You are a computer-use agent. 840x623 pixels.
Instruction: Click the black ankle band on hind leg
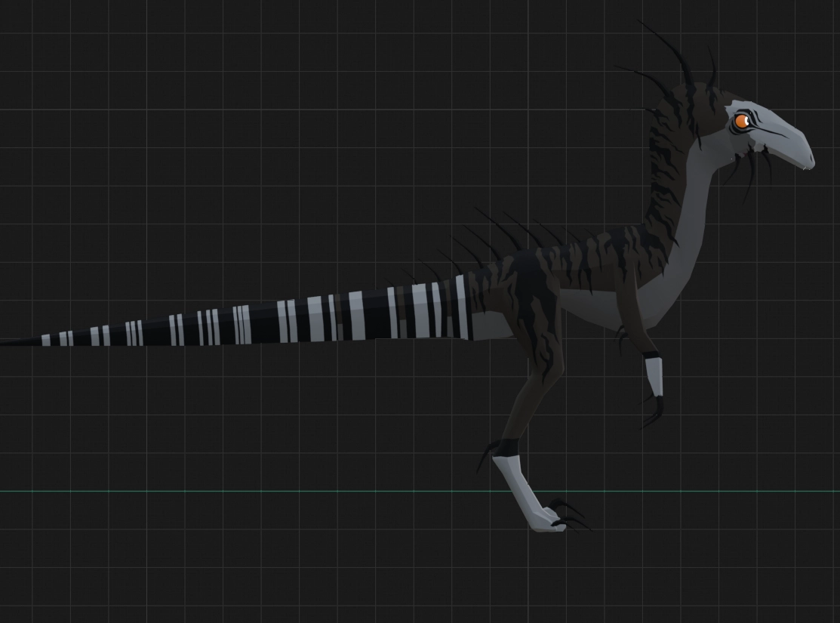coord(506,447)
